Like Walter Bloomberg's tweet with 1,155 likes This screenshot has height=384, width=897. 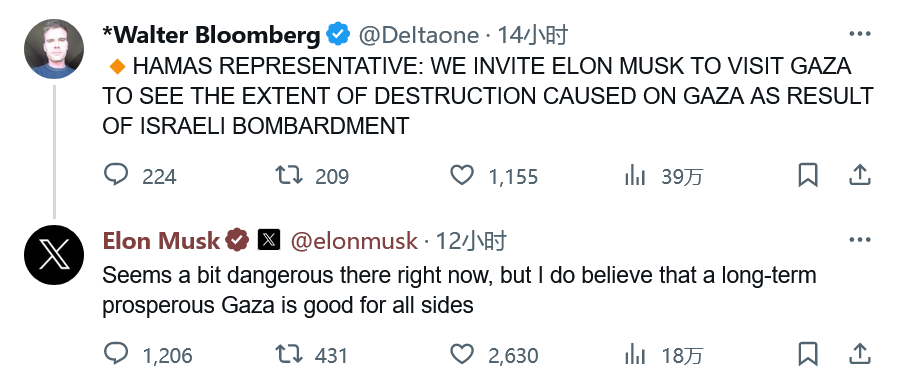(462, 175)
